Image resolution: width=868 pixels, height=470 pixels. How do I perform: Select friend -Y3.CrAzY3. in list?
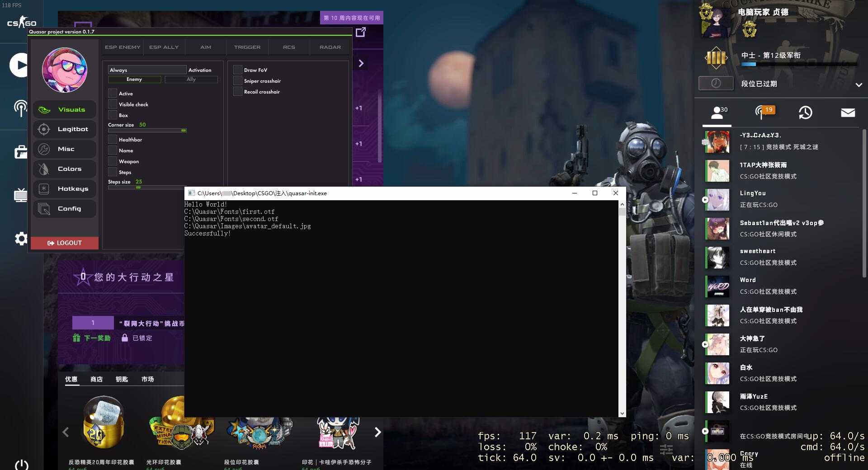(782, 141)
